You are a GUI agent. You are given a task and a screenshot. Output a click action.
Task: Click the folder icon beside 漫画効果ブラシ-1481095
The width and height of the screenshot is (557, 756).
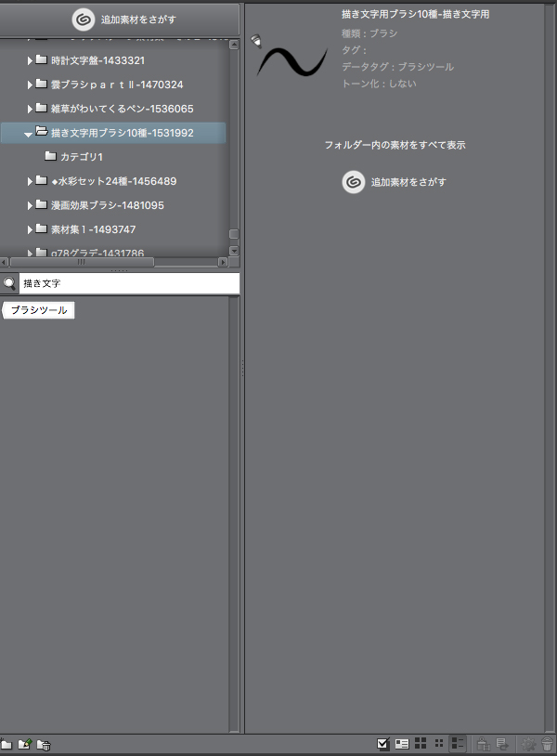coord(42,204)
